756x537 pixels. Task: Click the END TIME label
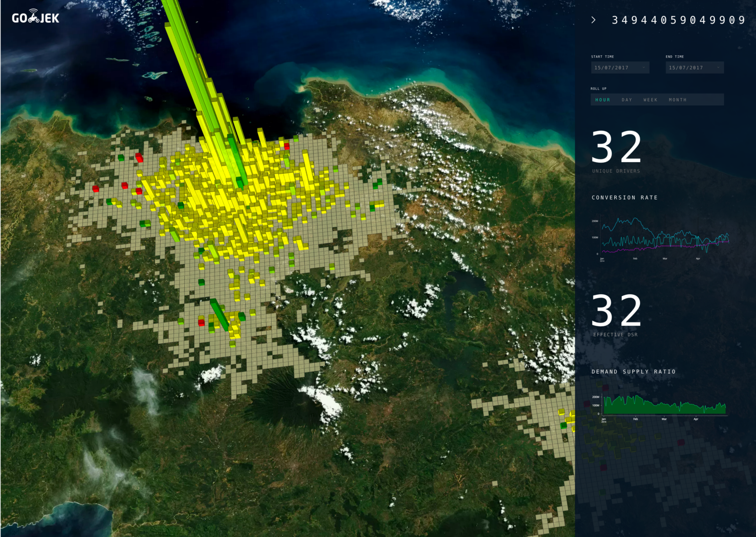tap(675, 57)
